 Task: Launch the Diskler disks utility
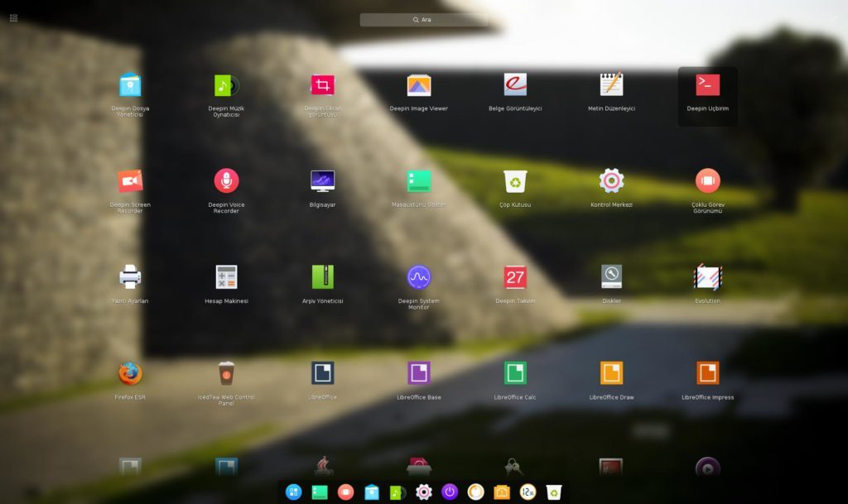[611, 277]
